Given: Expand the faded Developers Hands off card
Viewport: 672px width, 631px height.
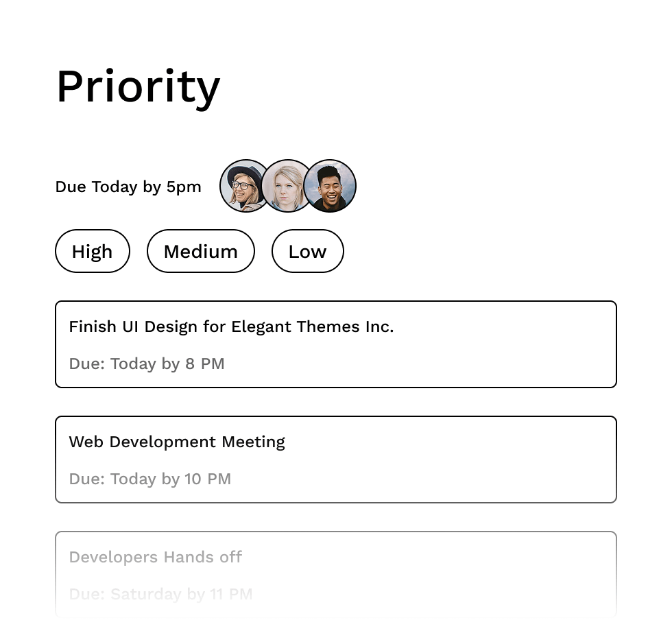Looking at the screenshot, I should pyautogui.click(x=336, y=574).
